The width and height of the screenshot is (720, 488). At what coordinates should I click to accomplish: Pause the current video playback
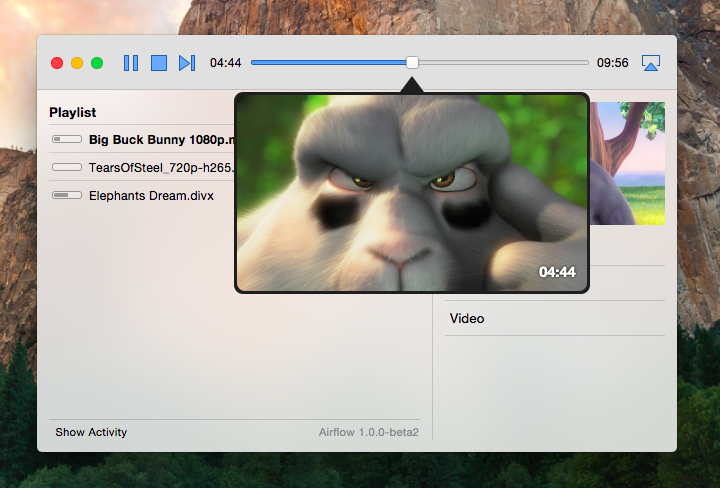[x=131, y=63]
